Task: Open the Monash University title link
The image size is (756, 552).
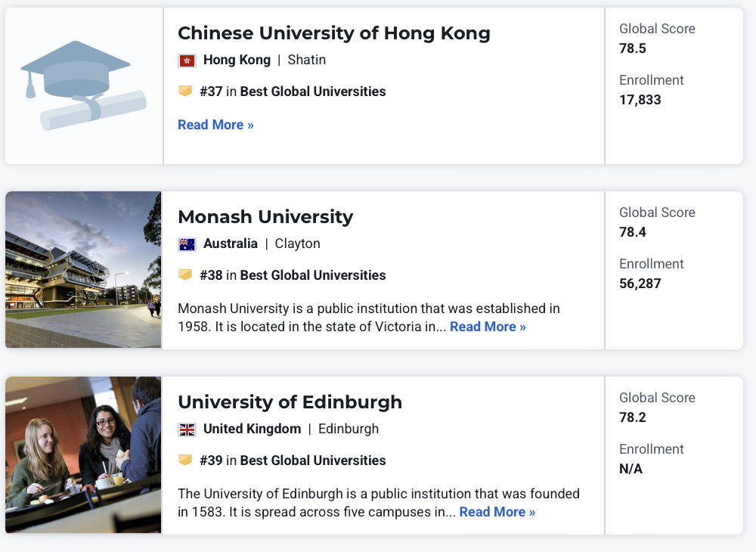Action: coord(265,217)
